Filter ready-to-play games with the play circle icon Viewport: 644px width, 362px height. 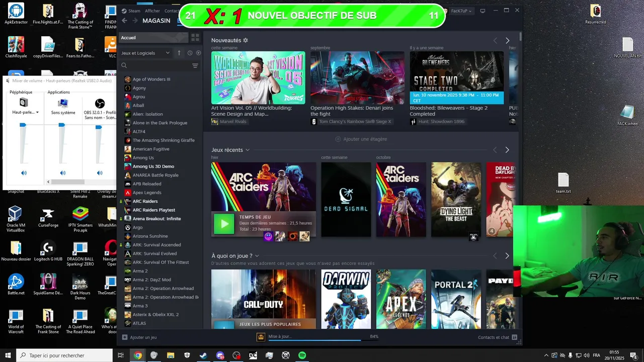[198, 53]
